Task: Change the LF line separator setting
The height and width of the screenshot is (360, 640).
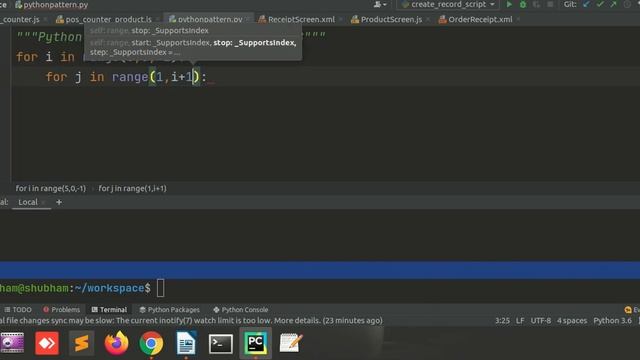Action: (x=520, y=321)
